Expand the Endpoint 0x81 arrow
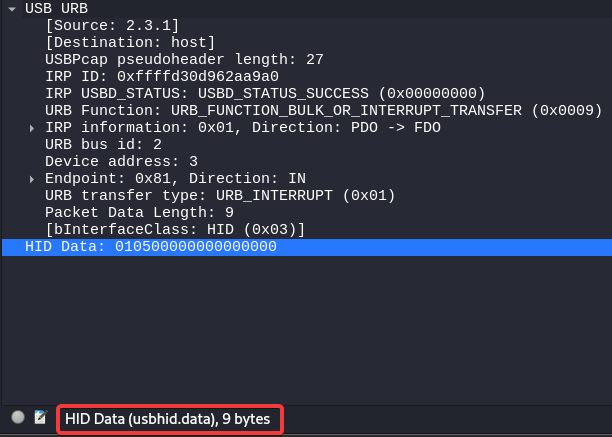 (x=32, y=179)
